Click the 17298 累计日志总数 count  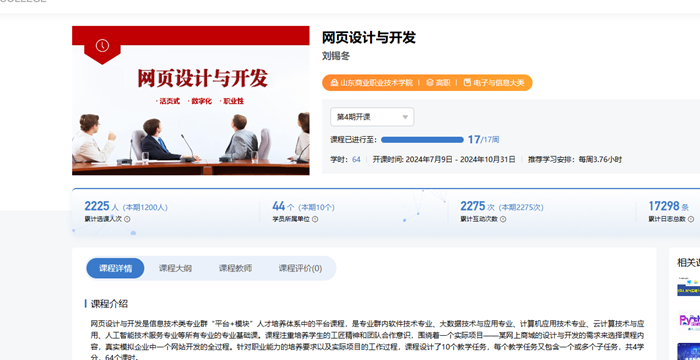tap(664, 206)
